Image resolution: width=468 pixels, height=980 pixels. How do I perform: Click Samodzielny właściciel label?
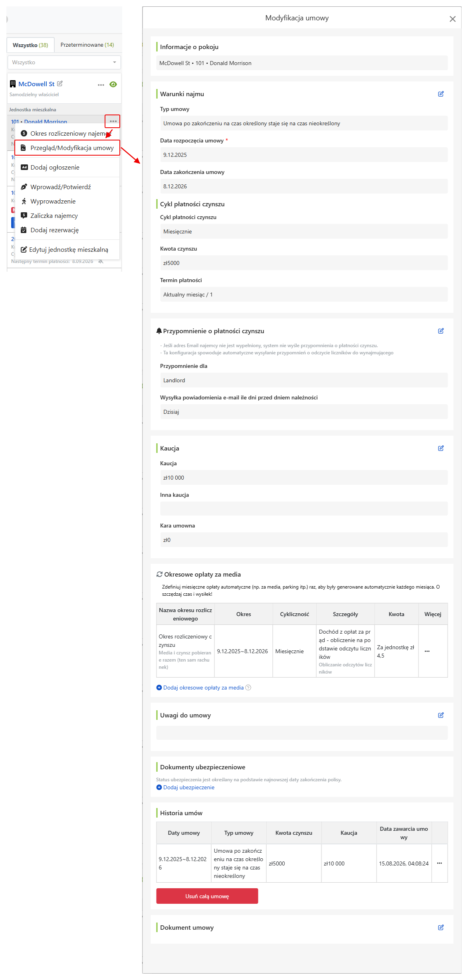tap(34, 95)
